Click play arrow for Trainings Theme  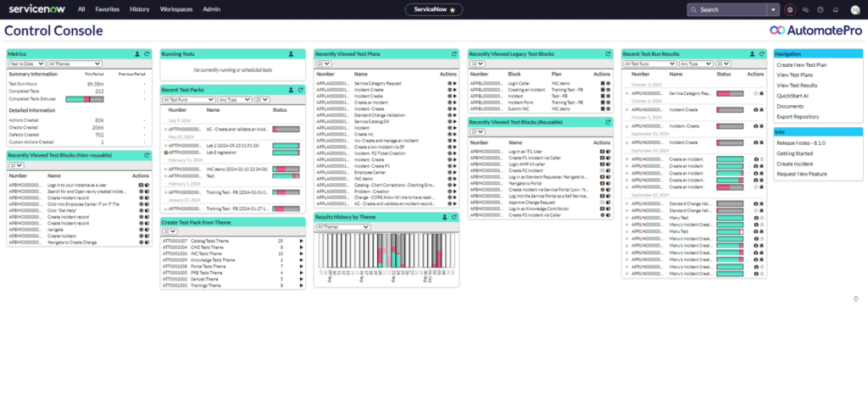[x=301, y=285]
